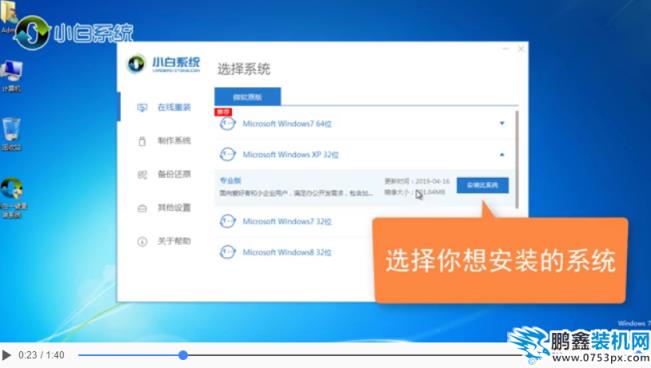651x368 pixels.
Task: Click the Windows7 64位 system icon
Action: pyautogui.click(x=227, y=123)
